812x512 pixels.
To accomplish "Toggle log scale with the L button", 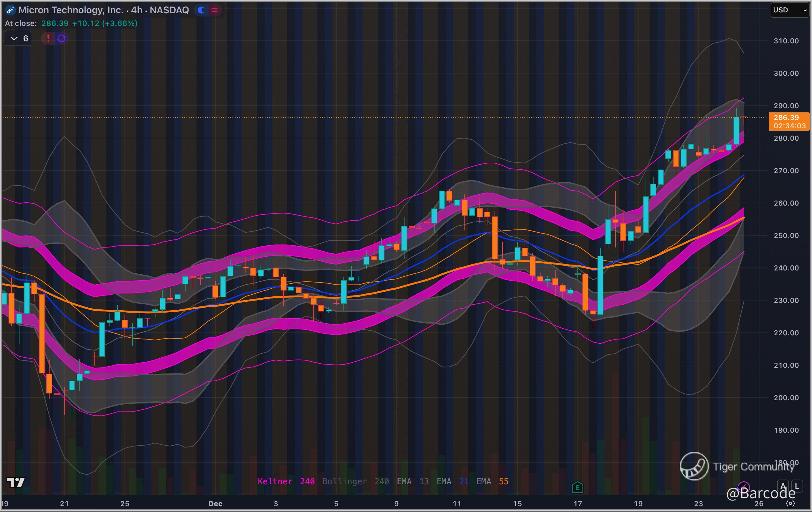I will point(797,486).
